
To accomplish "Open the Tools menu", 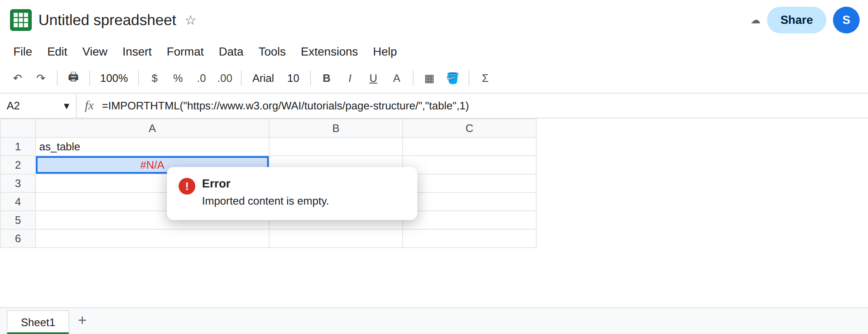I will (x=272, y=51).
